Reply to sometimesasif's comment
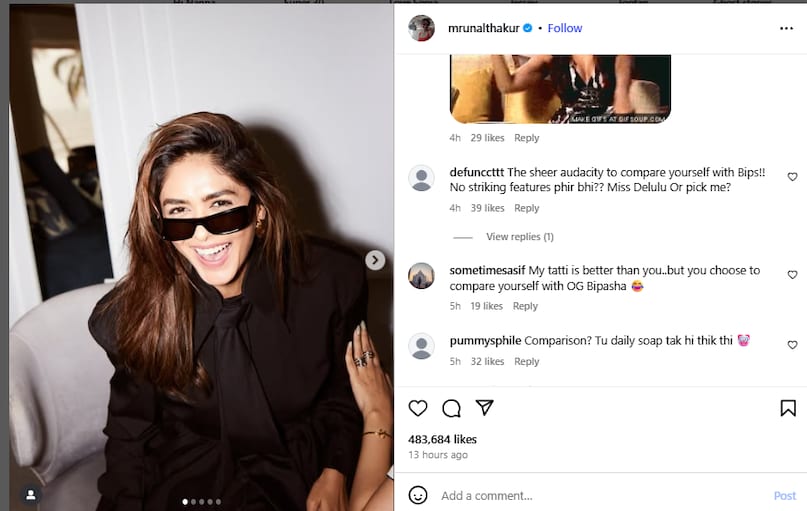This screenshot has width=807, height=511. pyautogui.click(x=525, y=306)
